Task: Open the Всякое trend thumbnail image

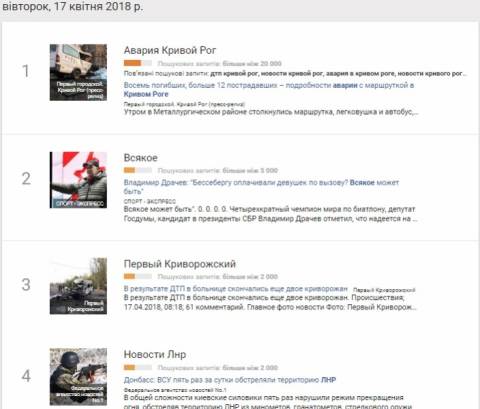Action: click(78, 180)
